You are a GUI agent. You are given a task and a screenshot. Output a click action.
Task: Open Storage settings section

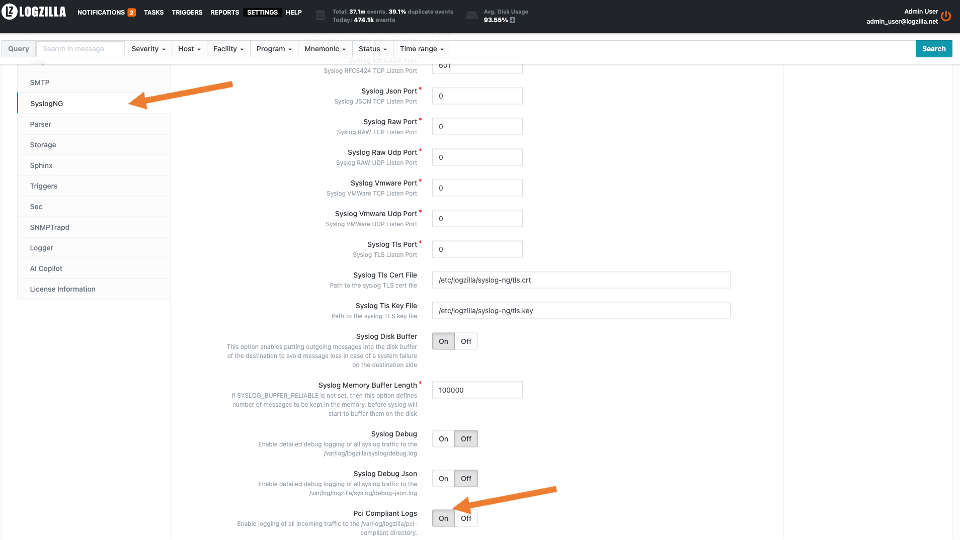(x=94, y=144)
